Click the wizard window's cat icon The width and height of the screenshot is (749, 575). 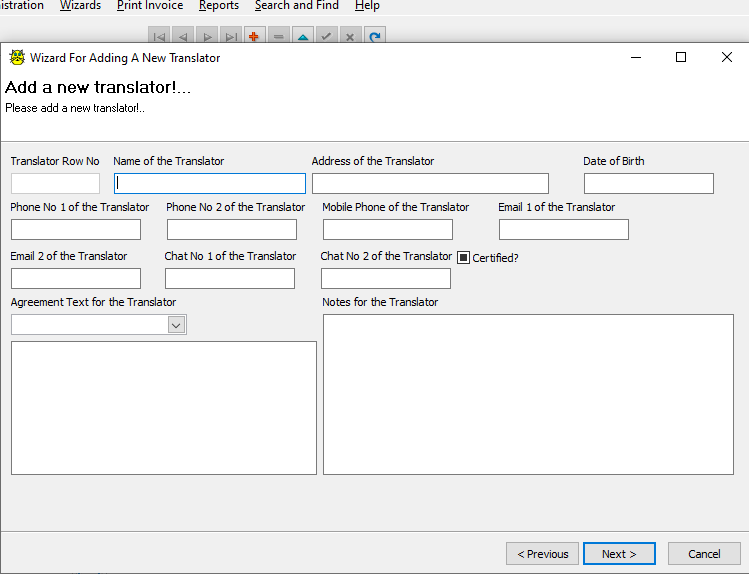point(17,58)
